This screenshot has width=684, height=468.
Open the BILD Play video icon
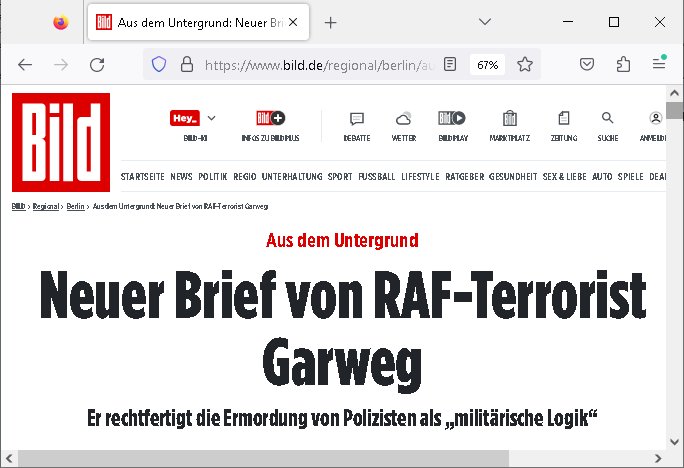(x=452, y=118)
